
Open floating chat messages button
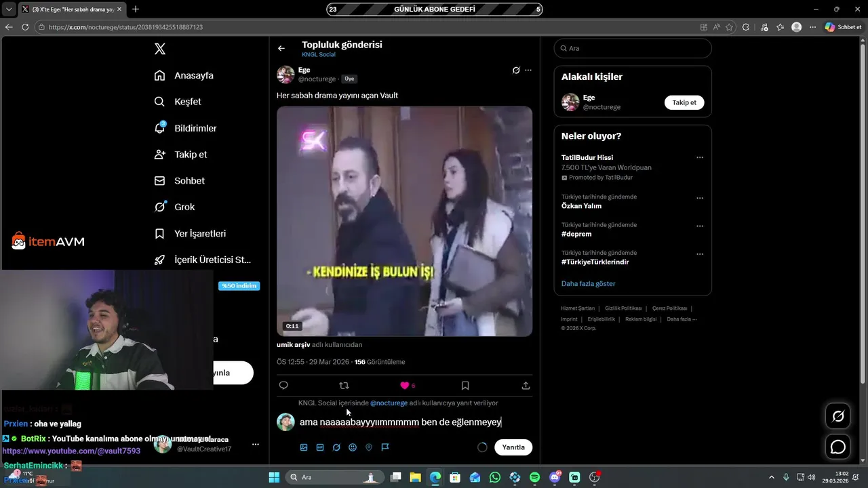tap(838, 447)
